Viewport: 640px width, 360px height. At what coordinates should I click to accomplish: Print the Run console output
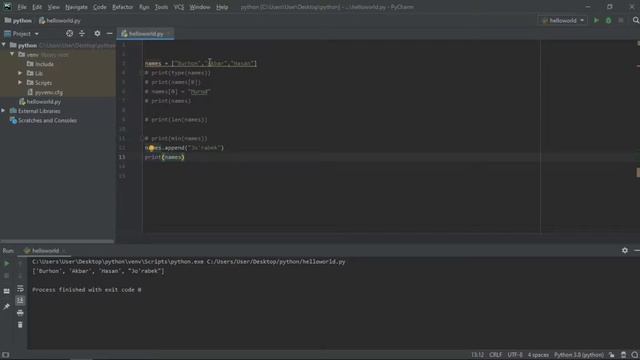20,313
